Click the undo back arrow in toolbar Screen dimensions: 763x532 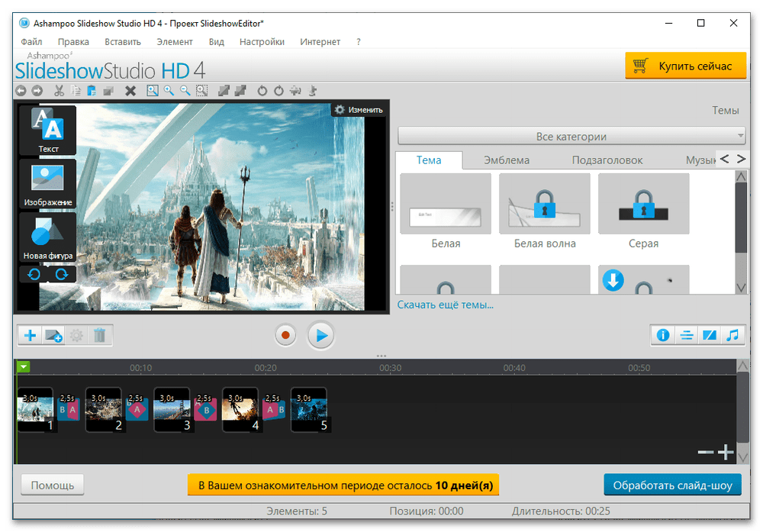point(21,91)
